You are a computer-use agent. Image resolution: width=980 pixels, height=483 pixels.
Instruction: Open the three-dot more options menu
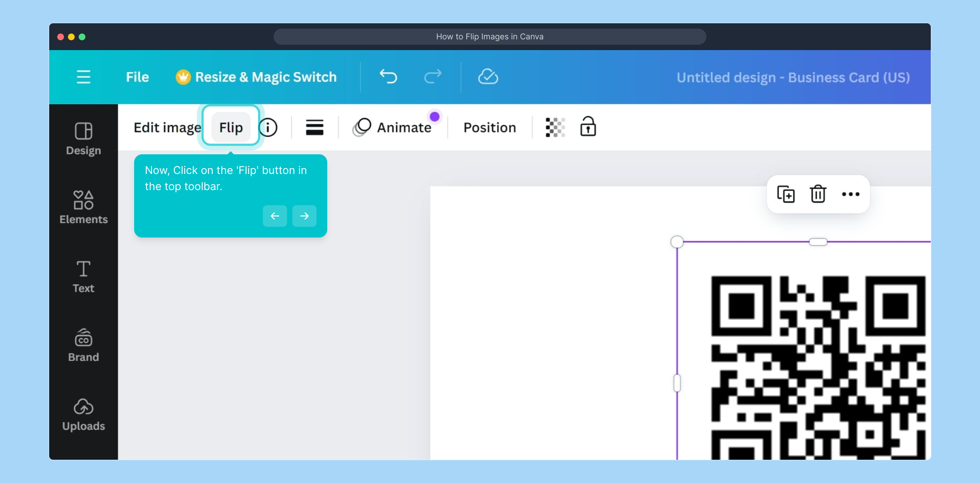point(850,194)
